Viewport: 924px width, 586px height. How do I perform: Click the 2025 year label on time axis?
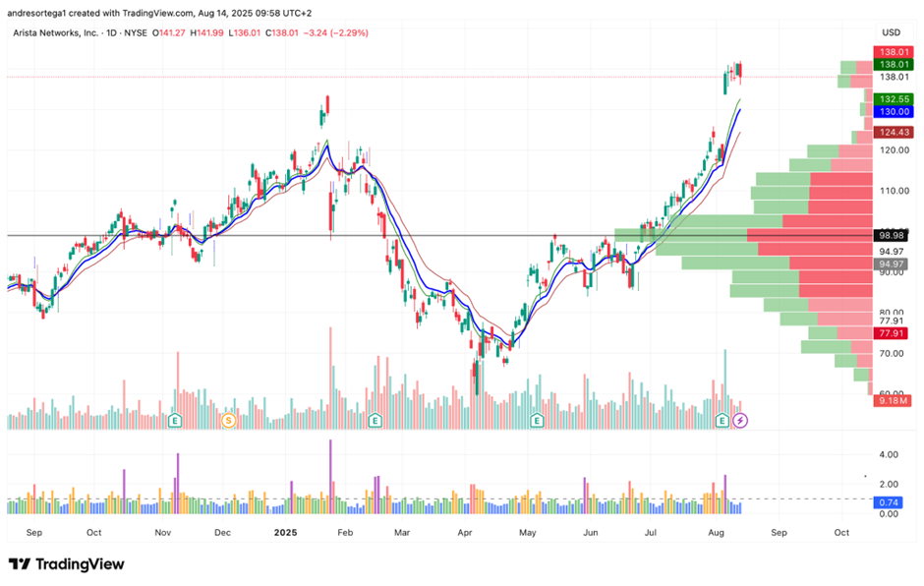pyautogui.click(x=286, y=532)
